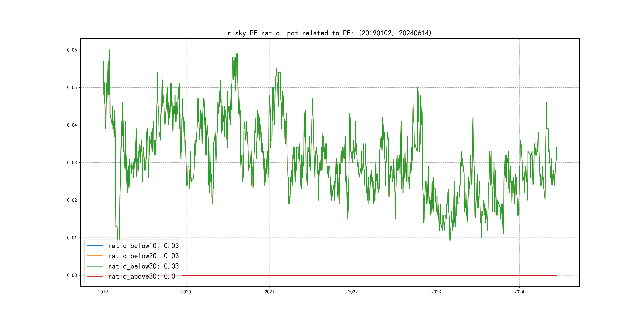Select the ratio_below20: 0.03 legend label
Viewport: 644px width, 322px height.
click(x=143, y=256)
